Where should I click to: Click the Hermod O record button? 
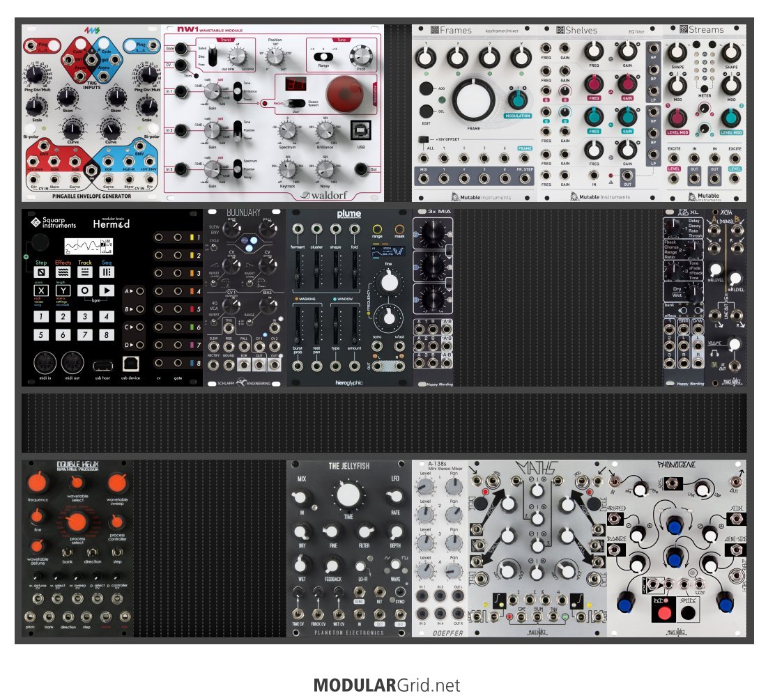pos(84,290)
